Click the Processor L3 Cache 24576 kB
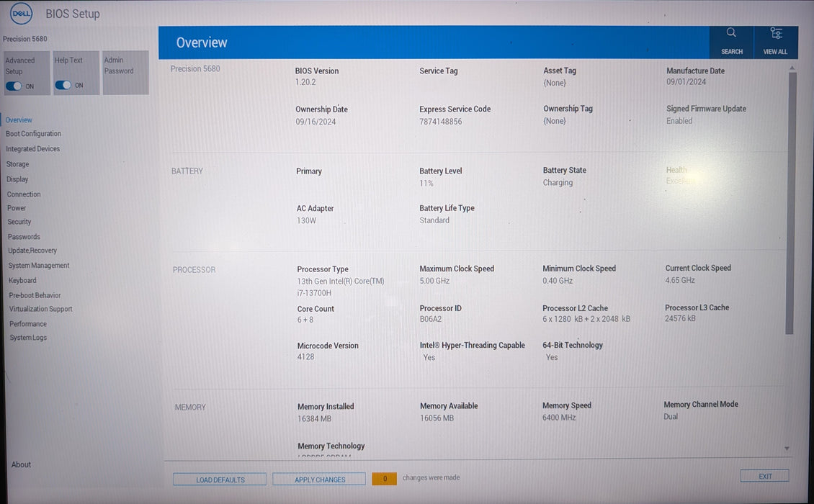 coord(680,319)
